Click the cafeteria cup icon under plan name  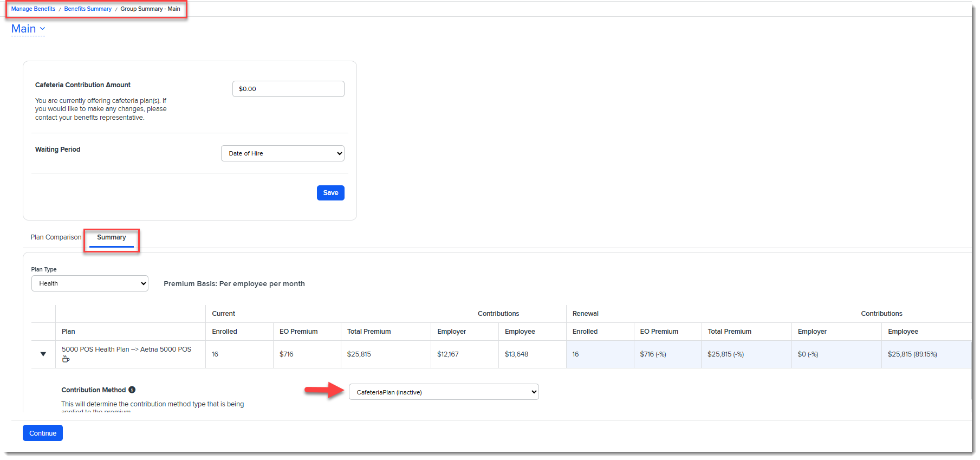pos(66,359)
